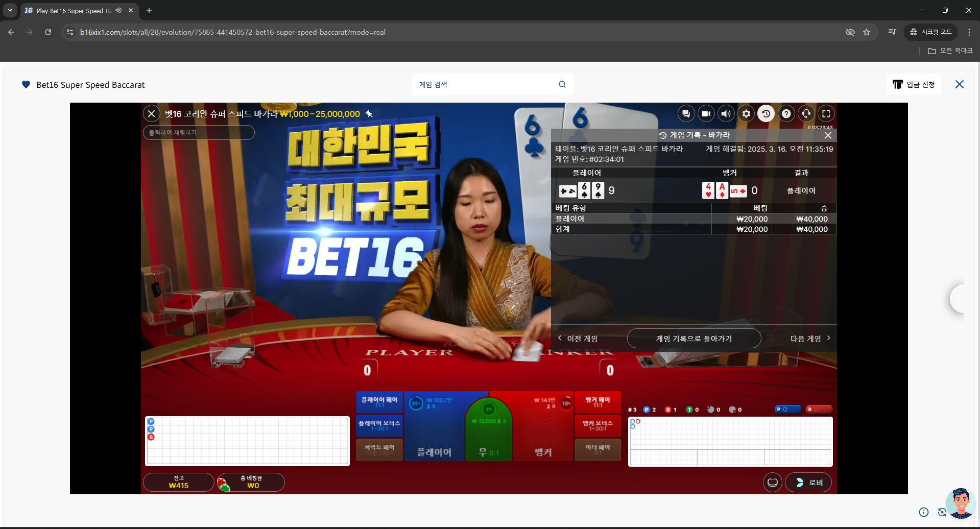Click the tie T statistic counter
This screenshot has height=529, width=980.
pos(692,410)
